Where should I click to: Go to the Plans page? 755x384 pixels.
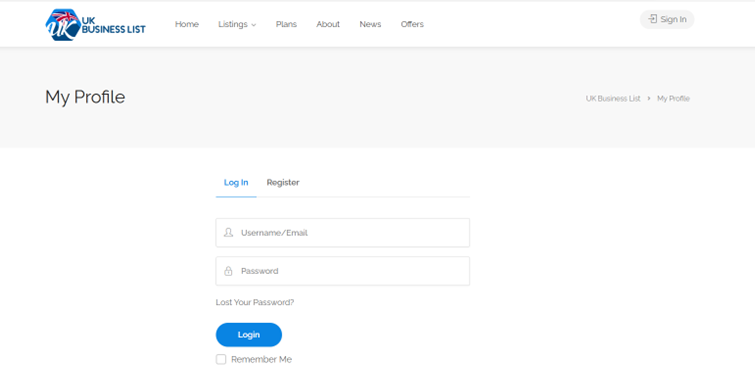click(x=286, y=24)
